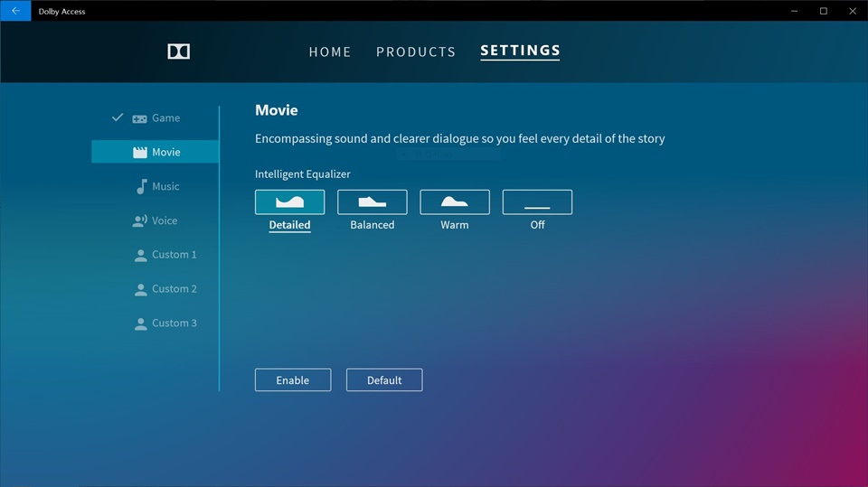Click the Movie clapperboard icon
This screenshot has width=868, height=487.
coord(139,153)
